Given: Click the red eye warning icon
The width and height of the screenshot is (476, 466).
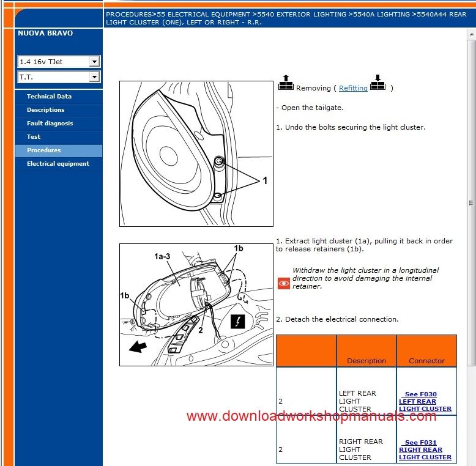Looking at the screenshot, I should (284, 283).
